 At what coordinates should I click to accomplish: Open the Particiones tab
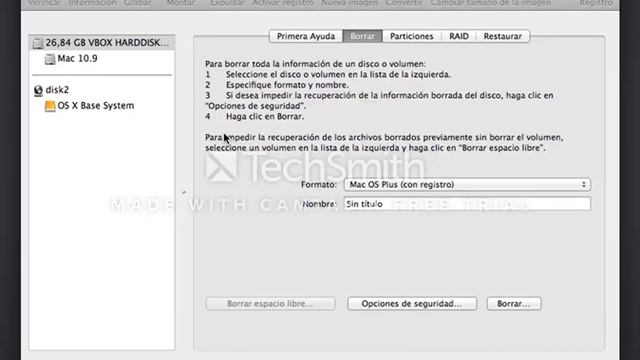[411, 36]
